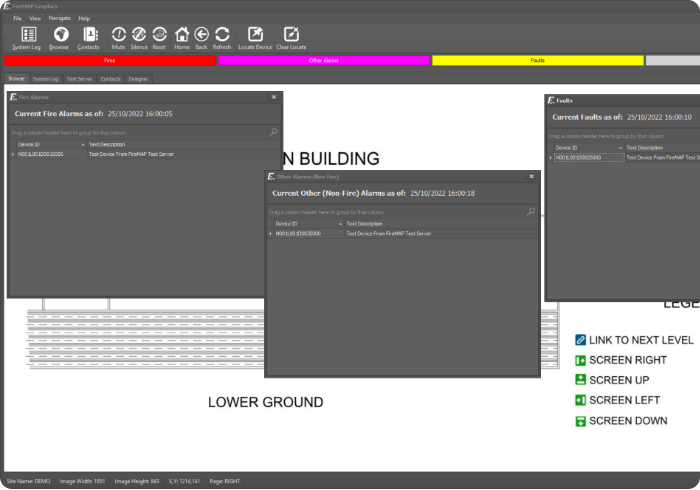
Task: Select the Designer tab
Action: point(138,78)
